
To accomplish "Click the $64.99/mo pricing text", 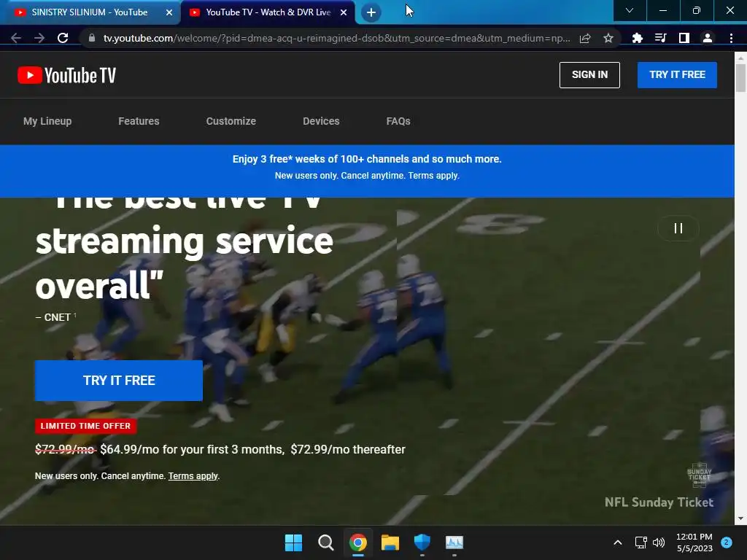I will point(130,449).
